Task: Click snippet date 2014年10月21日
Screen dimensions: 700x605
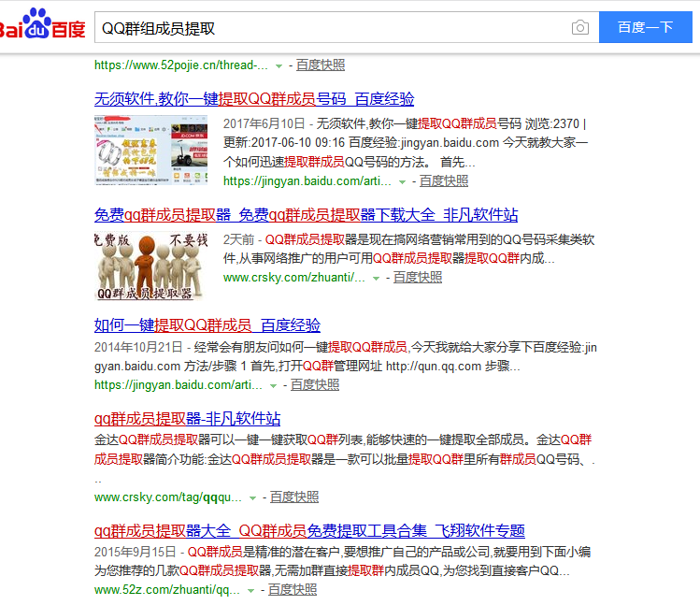Action: [x=138, y=348]
